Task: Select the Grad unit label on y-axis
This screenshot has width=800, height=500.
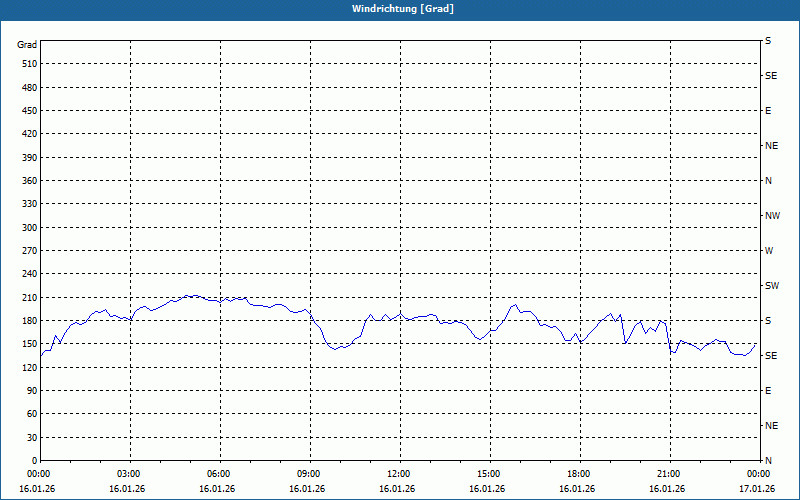Action: point(27,45)
